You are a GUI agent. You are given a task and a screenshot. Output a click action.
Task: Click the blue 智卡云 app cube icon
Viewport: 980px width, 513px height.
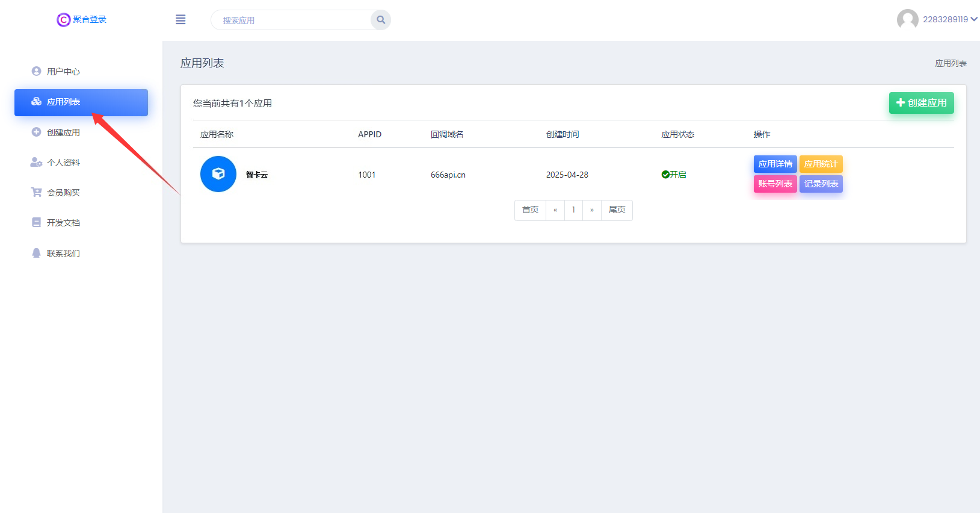(x=218, y=174)
